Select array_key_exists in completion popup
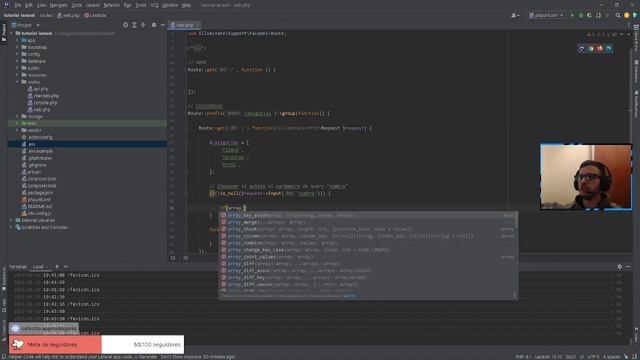Viewport: 640px width, 360px height. (x=367, y=215)
